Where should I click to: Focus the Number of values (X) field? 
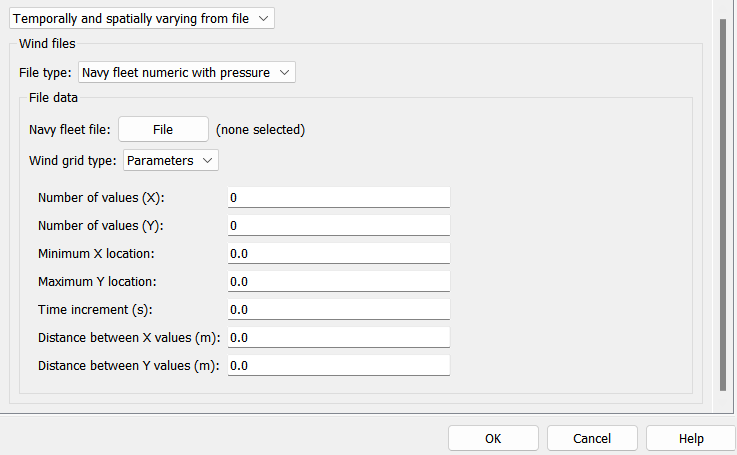tap(338, 197)
